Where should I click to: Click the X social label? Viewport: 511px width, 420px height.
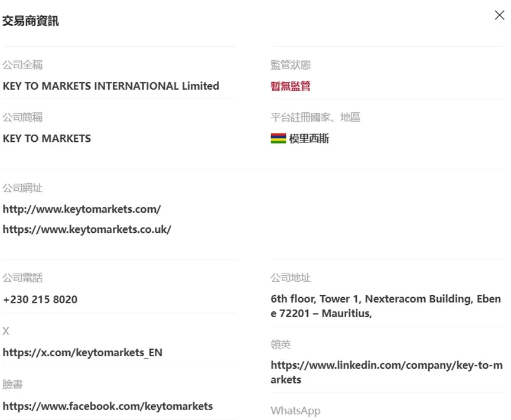coord(5,331)
